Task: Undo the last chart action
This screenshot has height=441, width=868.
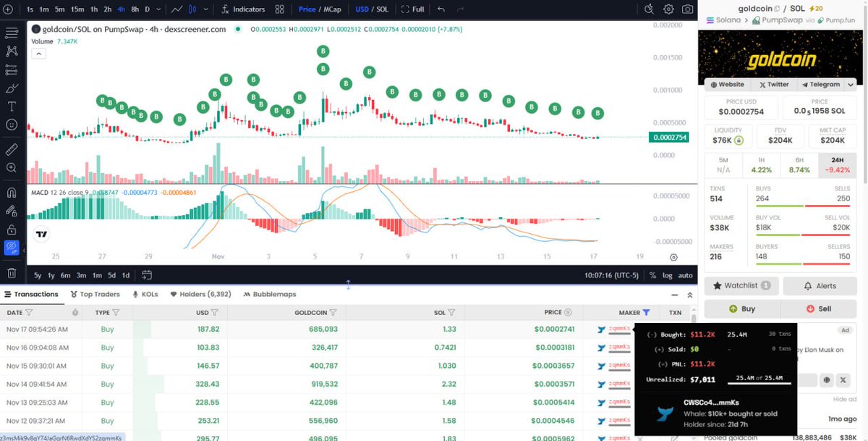Action: coord(441,9)
